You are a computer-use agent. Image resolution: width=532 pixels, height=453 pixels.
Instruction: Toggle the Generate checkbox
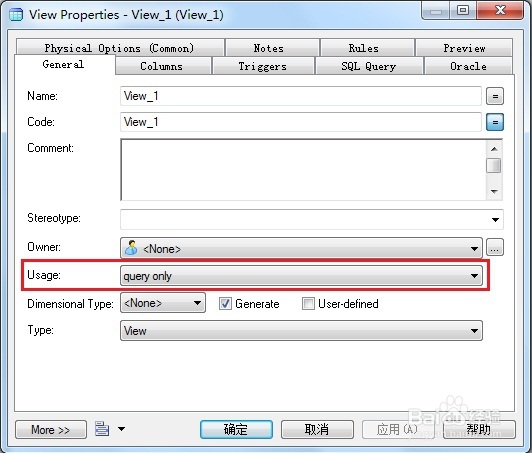[x=225, y=303]
